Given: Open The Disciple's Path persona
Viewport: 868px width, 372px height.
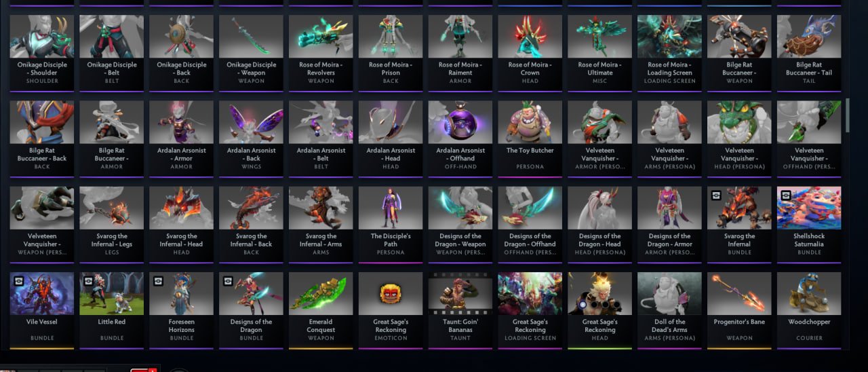Looking at the screenshot, I should pyautogui.click(x=391, y=224).
